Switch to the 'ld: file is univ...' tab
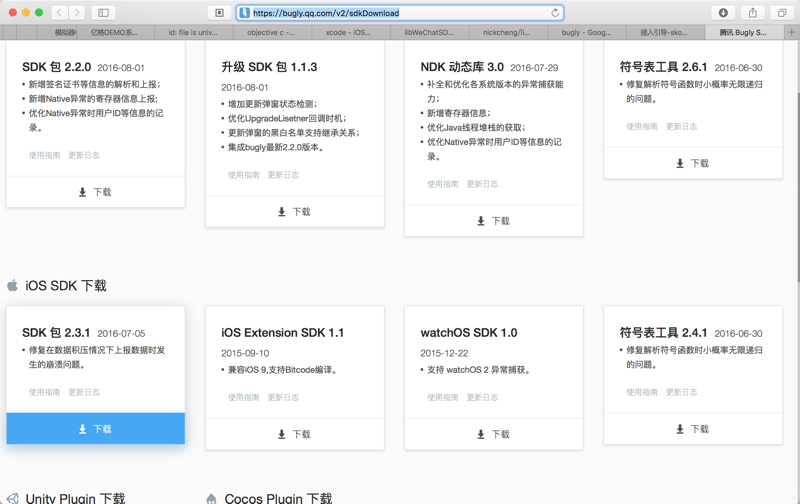 pyautogui.click(x=193, y=32)
